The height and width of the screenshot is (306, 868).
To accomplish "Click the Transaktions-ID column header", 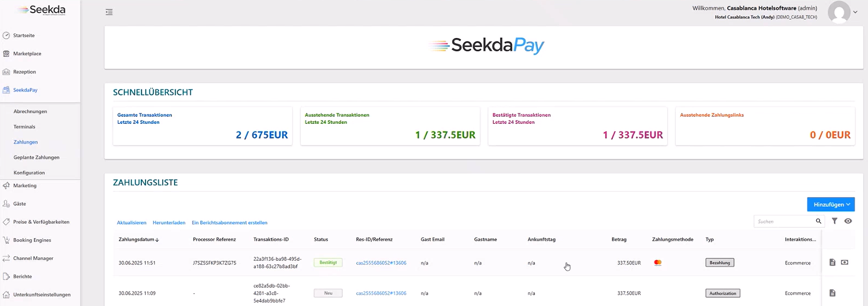I will click(271, 239).
